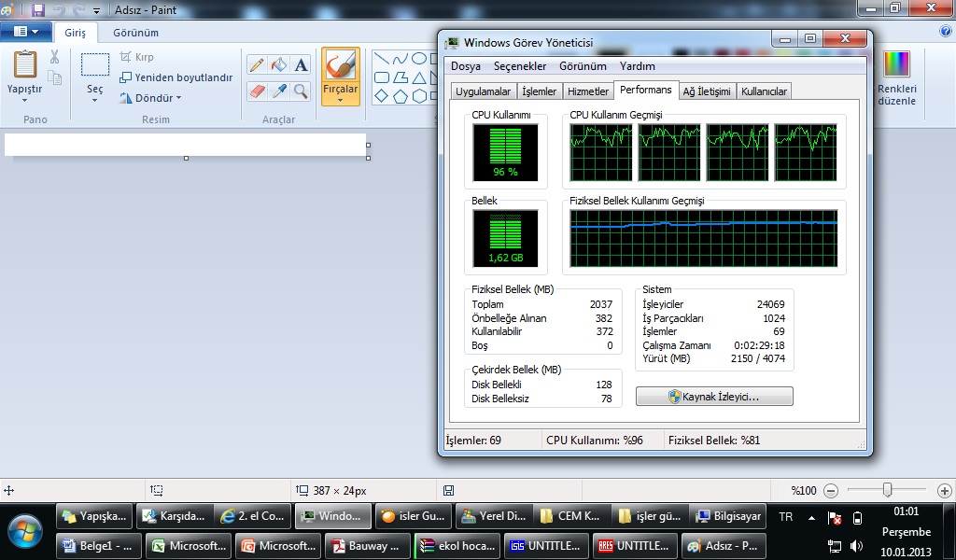Click Renkleri düzenle color editor icon
The image size is (956, 560).
coord(897,64)
